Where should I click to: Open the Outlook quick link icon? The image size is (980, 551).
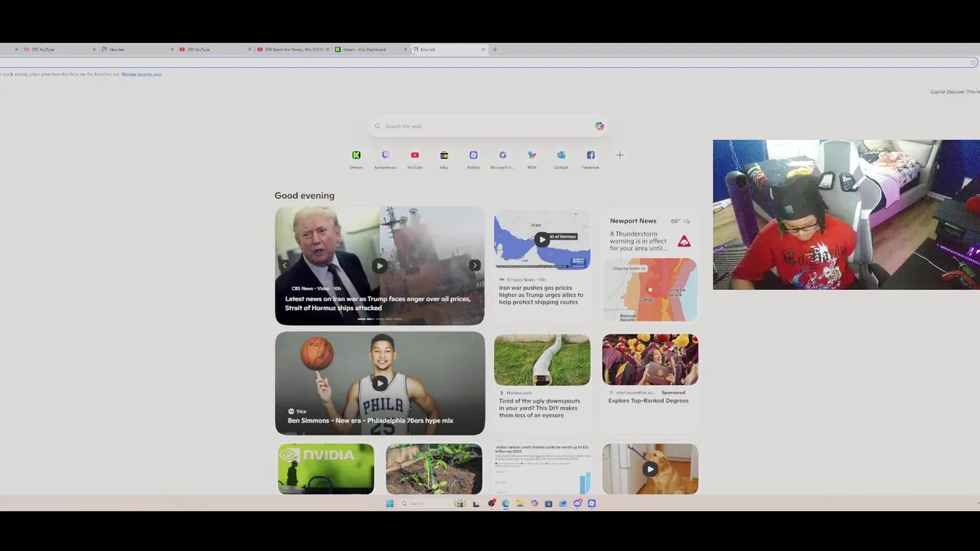(x=561, y=155)
